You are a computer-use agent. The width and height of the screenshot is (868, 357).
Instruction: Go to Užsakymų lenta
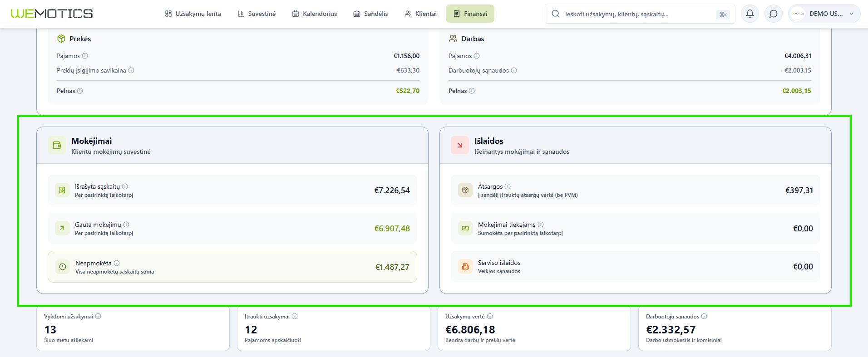point(193,14)
